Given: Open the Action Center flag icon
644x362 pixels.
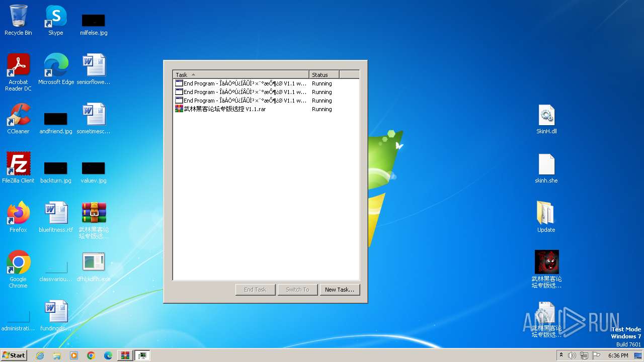Looking at the screenshot, I should (595, 355).
